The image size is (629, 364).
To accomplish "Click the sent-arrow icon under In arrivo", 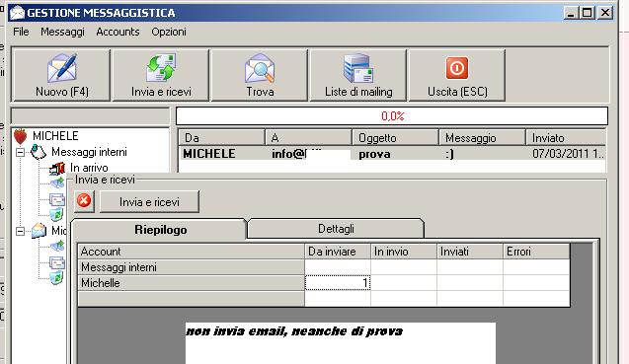I will (57, 182).
